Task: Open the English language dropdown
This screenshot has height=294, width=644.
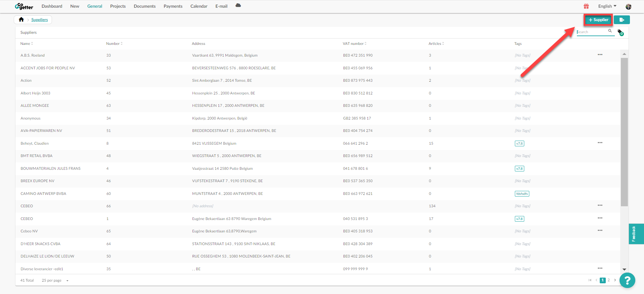Action: [607, 6]
